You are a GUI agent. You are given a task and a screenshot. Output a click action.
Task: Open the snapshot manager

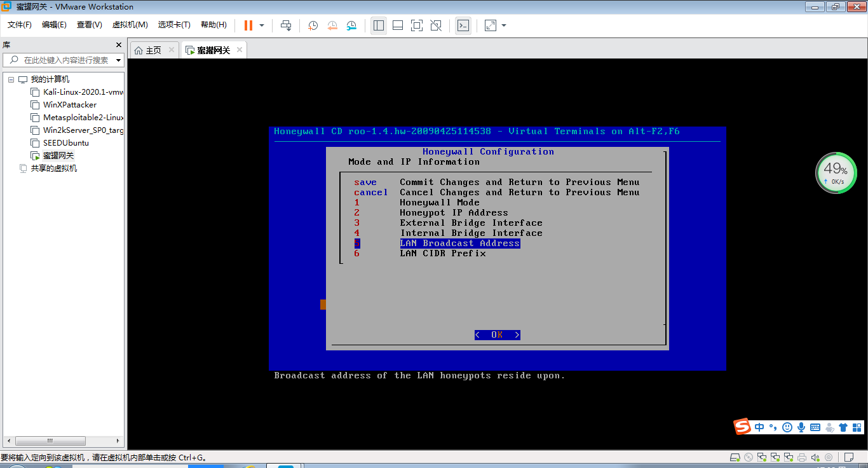point(351,25)
